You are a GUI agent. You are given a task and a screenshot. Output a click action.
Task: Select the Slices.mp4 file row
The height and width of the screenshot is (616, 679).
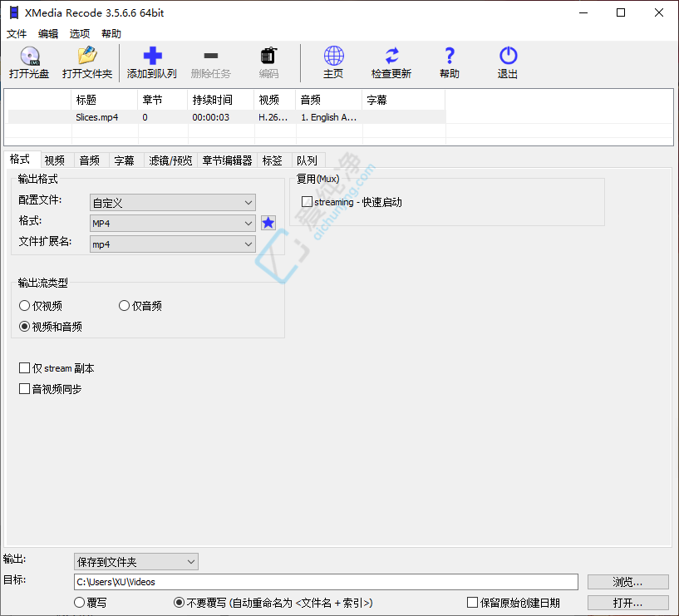tap(227, 117)
